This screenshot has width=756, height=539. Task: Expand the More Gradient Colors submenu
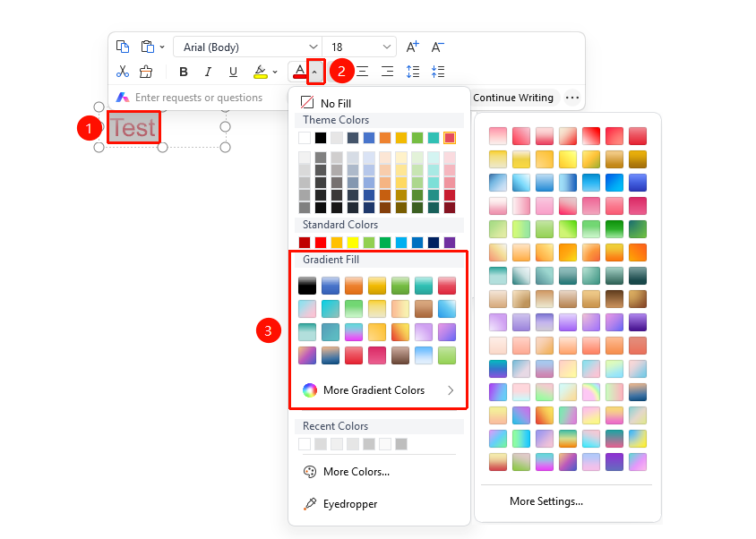pos(378,390)
